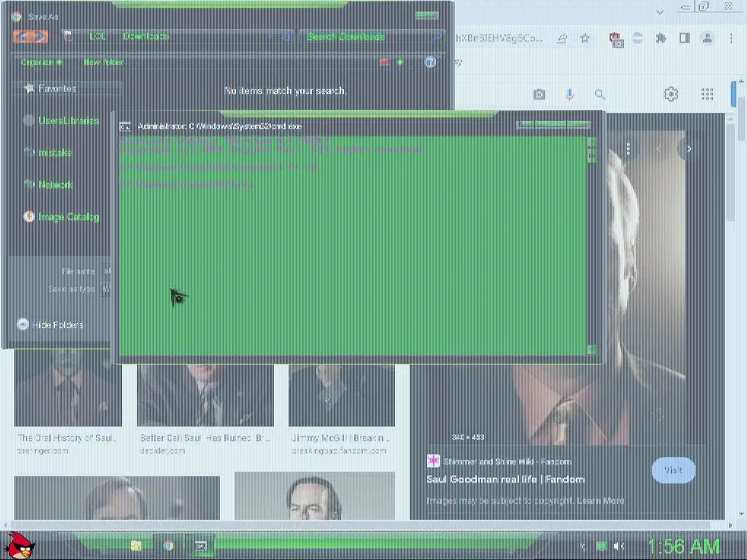The width and height of the screenshot is (747, 560).
Task: Click the back/forward navigation buttons in Save As
Action: coord(31,36)
